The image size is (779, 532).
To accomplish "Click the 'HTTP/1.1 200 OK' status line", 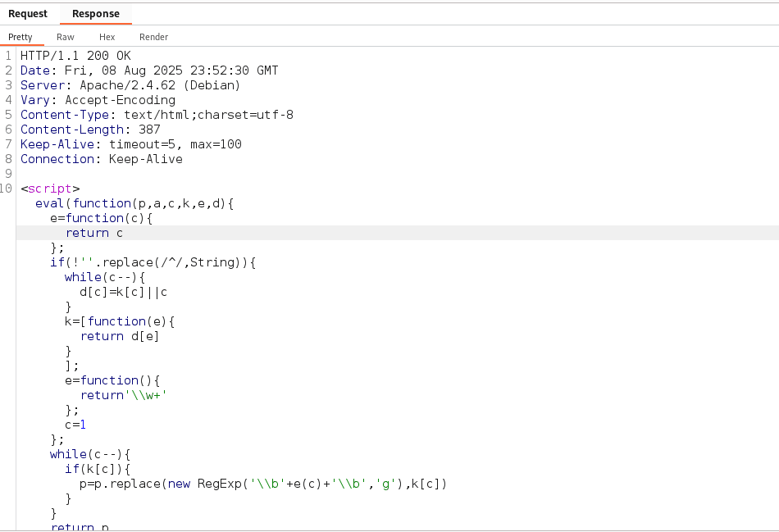I will pos(75,56).
